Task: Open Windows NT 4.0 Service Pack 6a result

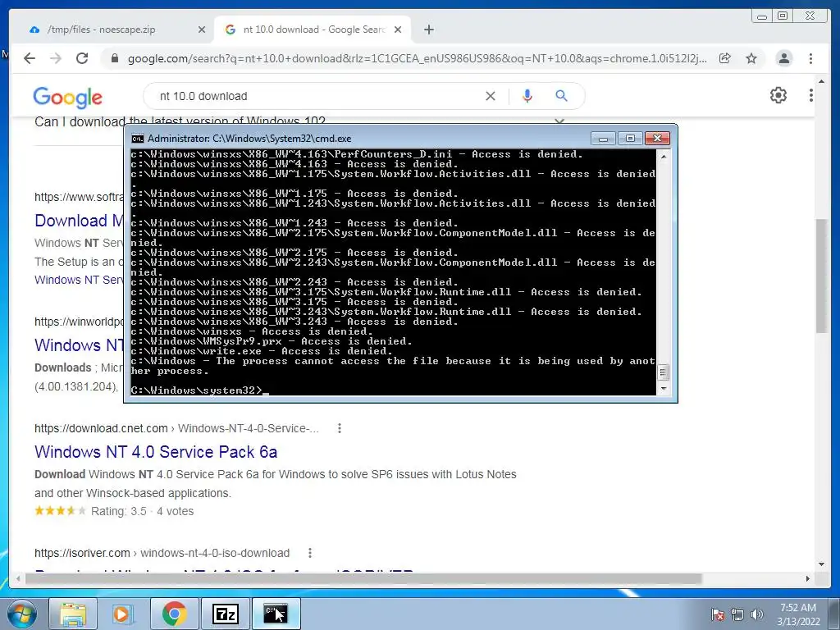Action: click(x=156, y=452)
